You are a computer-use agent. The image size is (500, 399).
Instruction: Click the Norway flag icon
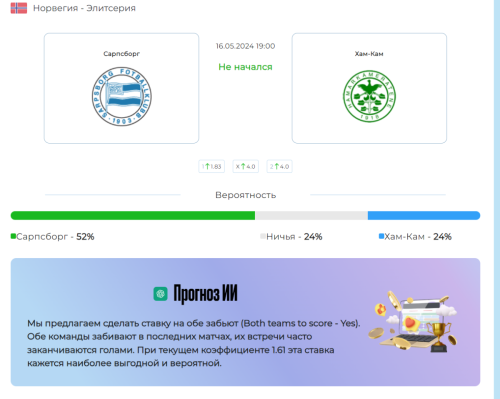pos(19,8)
